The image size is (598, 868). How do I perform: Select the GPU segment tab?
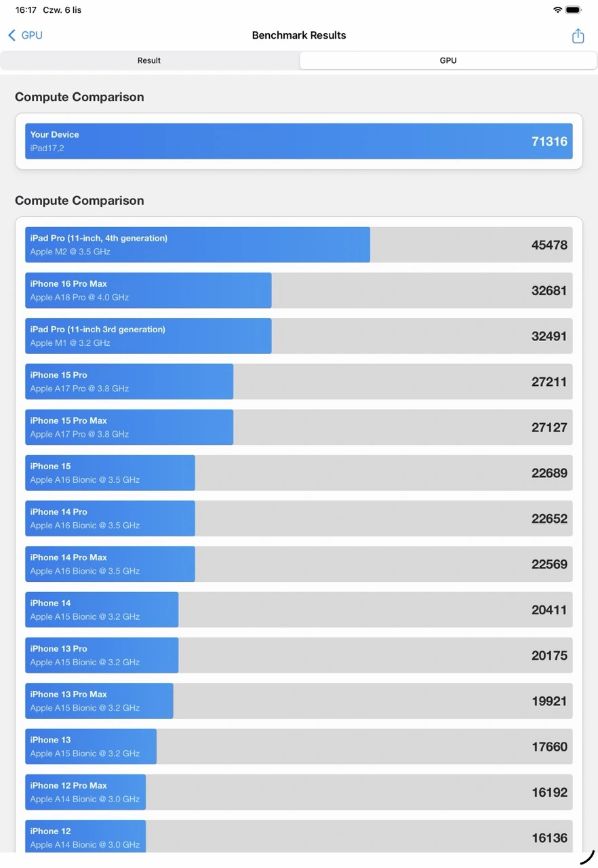coord(448,60)
